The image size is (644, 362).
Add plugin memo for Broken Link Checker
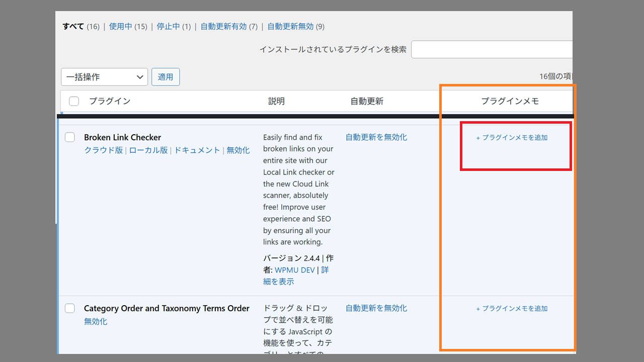[x=512, y=137]
